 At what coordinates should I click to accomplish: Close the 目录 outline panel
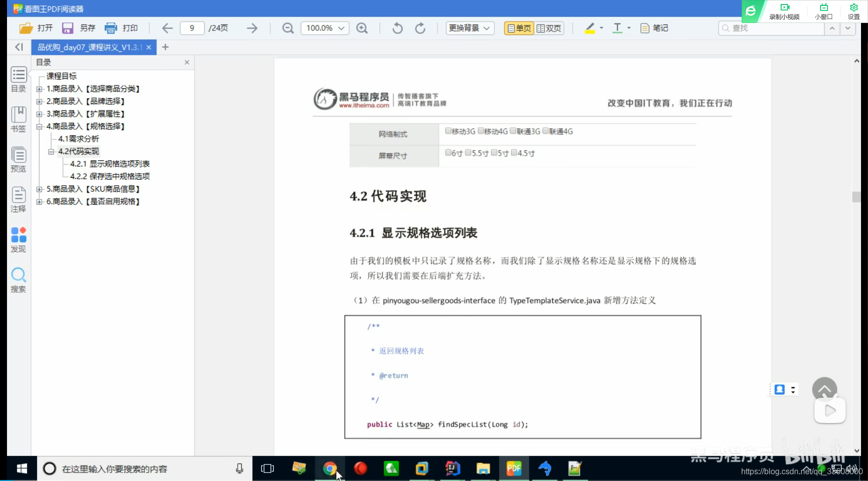pyautogui.click(x=187, y=62)
